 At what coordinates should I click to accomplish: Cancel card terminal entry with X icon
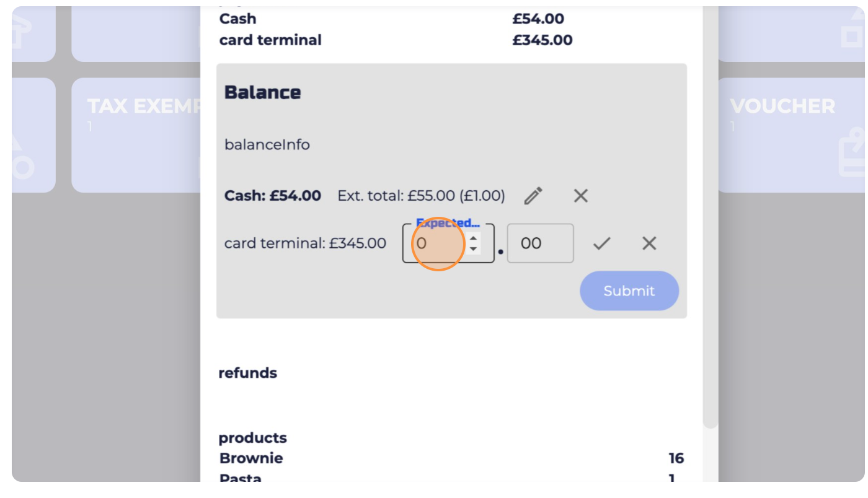tap(649, 243)
